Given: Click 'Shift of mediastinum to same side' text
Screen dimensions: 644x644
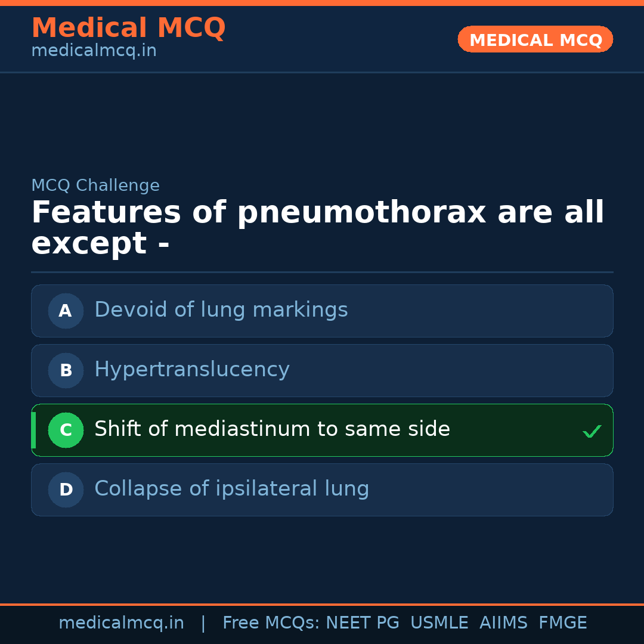Looking at the screenshot, I should pos(272,429).
